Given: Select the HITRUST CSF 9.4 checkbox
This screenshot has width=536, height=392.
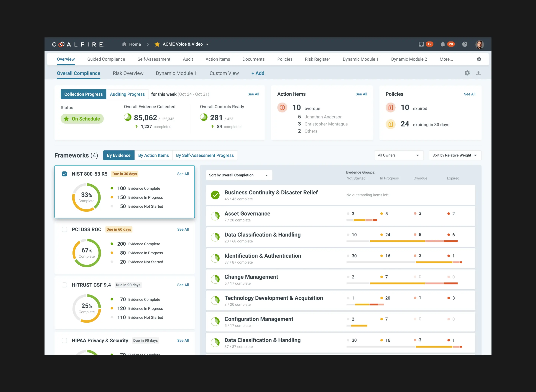Looking at the screenshot, I should (x=64, y=285).
